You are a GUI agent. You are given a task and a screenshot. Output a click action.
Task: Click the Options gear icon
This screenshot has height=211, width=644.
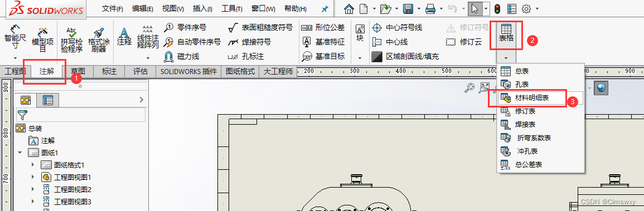click(x=526, y=8)
